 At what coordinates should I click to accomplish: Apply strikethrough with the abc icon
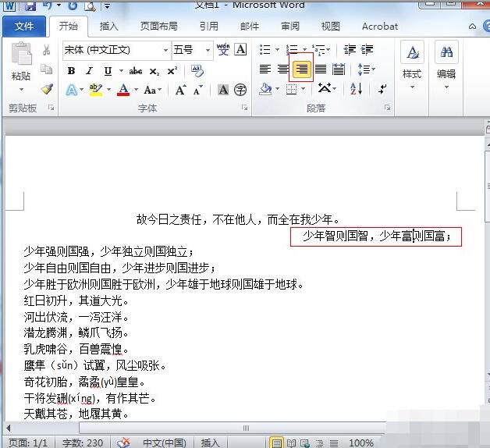135,71
